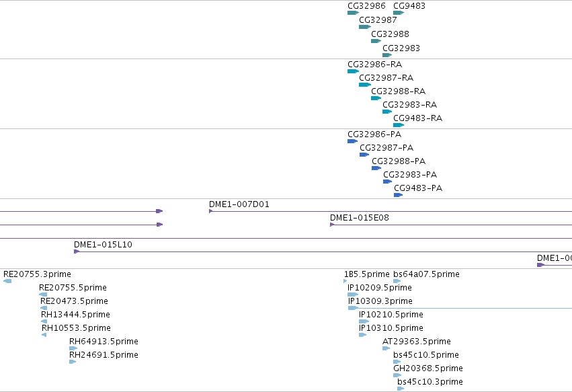Click the bs45c10.3prime EST glyph
The height and width of the screenshot is (392, 572).
tap(401, 389)
